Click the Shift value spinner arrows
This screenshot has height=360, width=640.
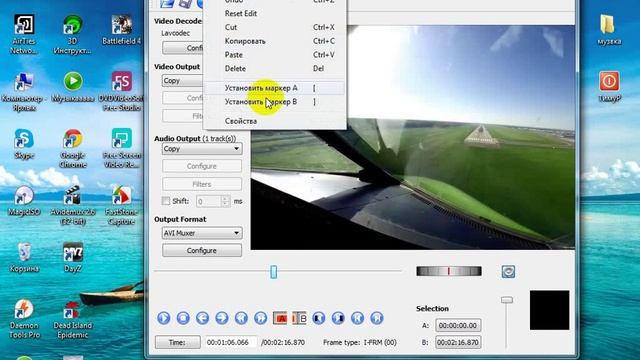pos(226,201)
